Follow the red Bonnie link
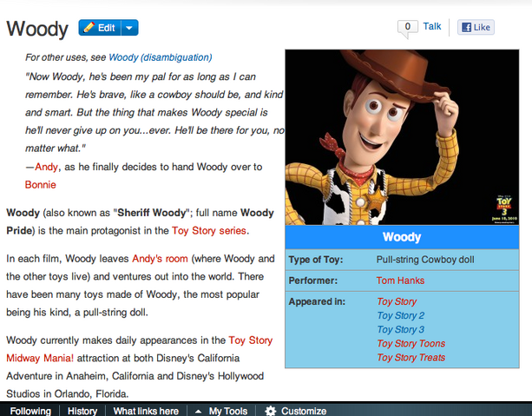 click(x=41, y=185)
